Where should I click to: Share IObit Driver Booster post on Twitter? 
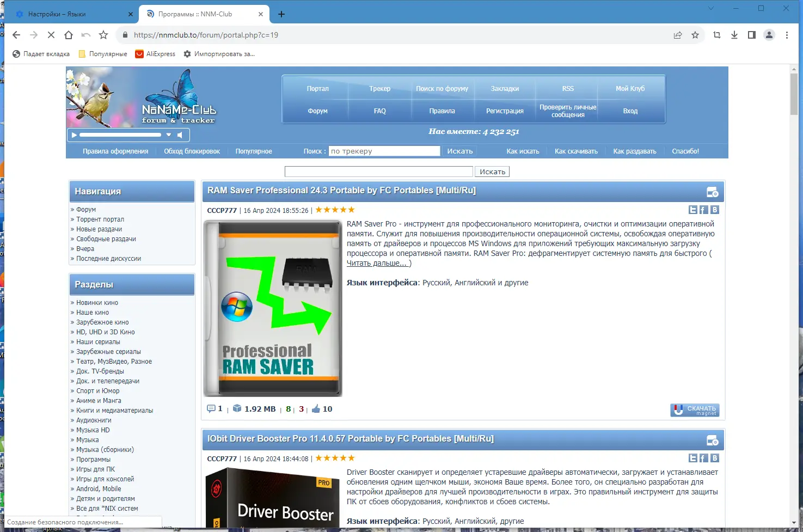click(x=693, y=458)
